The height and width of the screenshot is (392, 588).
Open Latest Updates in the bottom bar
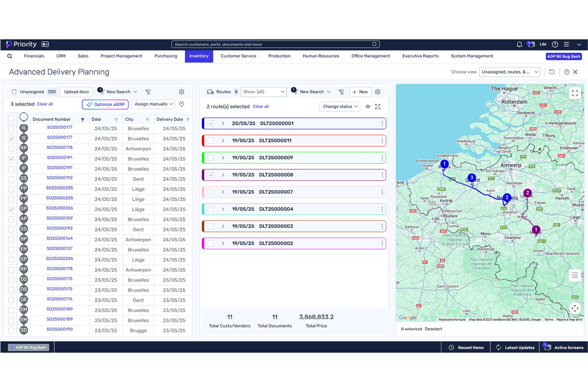pyautogui.click(x=515, y=348)
